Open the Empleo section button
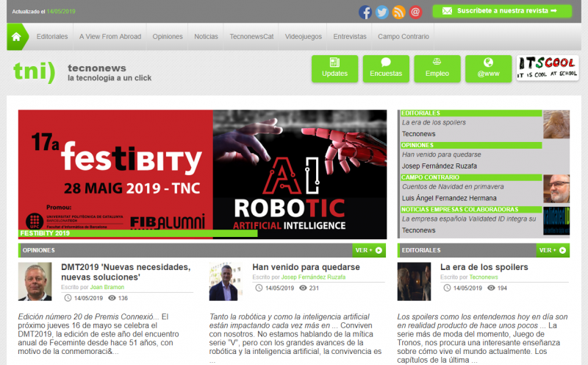Screen dimensions: 588x365 pyautogui.click(x=437, y=68)
